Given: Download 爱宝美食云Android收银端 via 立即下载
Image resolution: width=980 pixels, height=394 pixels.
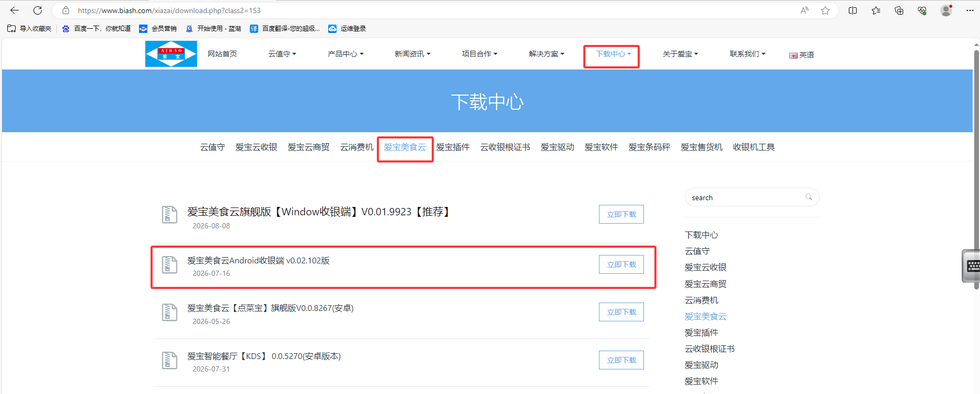Looking at the screenshot, I should (x=621, y=264).
